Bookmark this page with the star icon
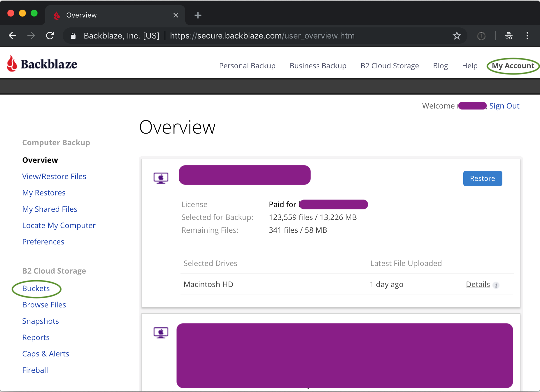Image resolution: width=540 pixels, height=392 pixels. [457, 36]
